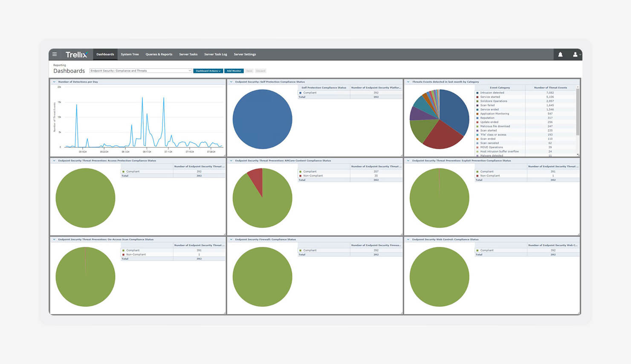Collapse the Firewall Compliance Status monitor
The width and height of the screenshot is (631, 364).
point(231,240)
